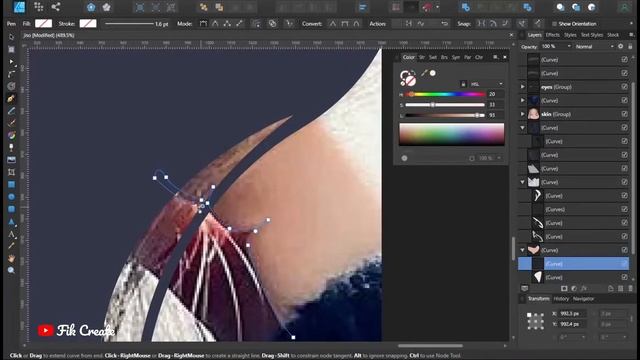Expand the skin (Group) layer
The width and height of the screenshot is (640, 360).
522,114
